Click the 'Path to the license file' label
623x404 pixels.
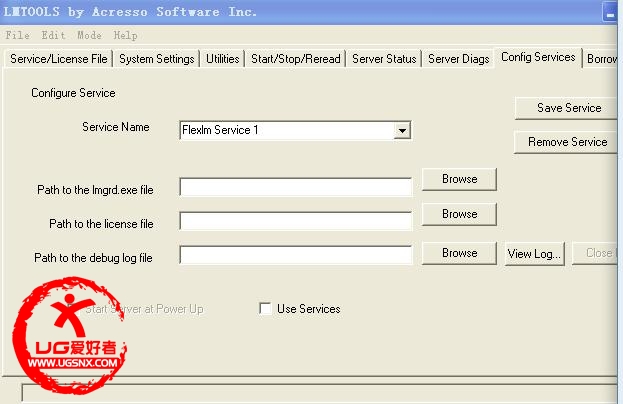pos(101,224)
